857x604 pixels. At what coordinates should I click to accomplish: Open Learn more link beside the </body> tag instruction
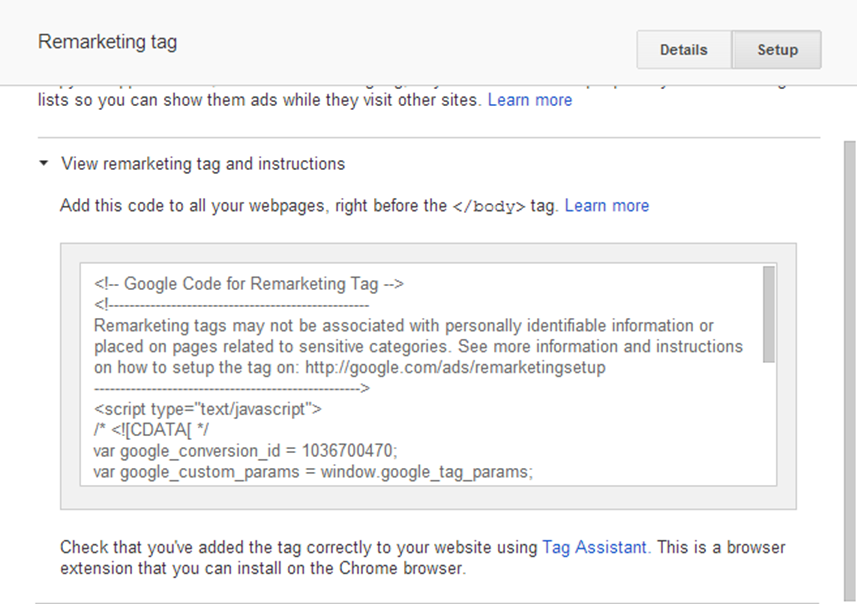tap(606, 205)
